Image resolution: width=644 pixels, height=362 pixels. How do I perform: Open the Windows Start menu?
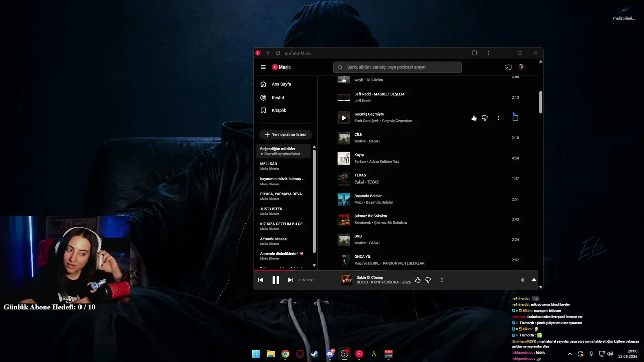(x=256, y=354)
